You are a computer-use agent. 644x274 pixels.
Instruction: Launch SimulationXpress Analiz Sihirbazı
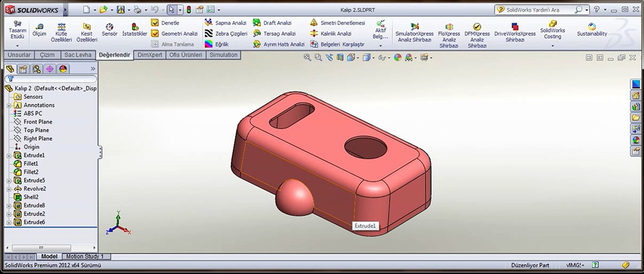pyautogui.click(x=414, y=32)
